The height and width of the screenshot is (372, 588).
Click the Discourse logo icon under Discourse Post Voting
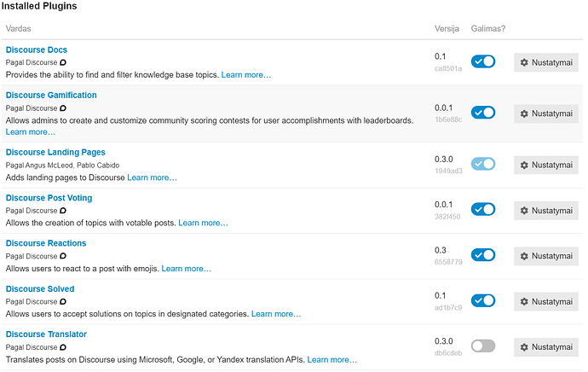pyautogui.click(x=63, y=211)
